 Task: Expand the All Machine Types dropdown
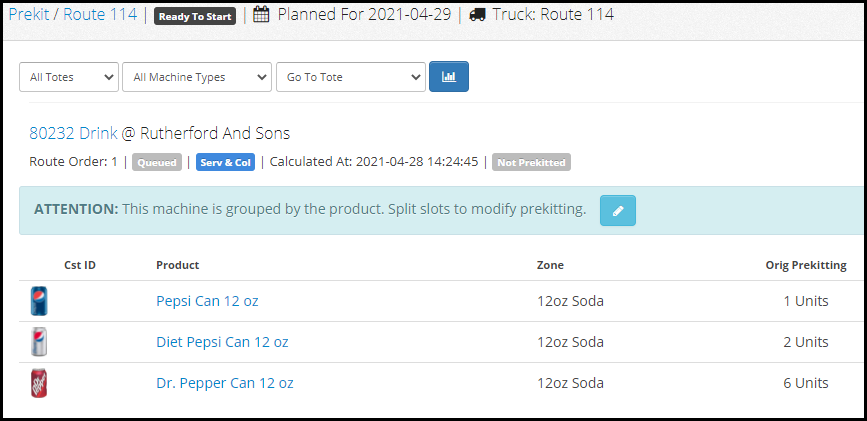pos(197,77)
